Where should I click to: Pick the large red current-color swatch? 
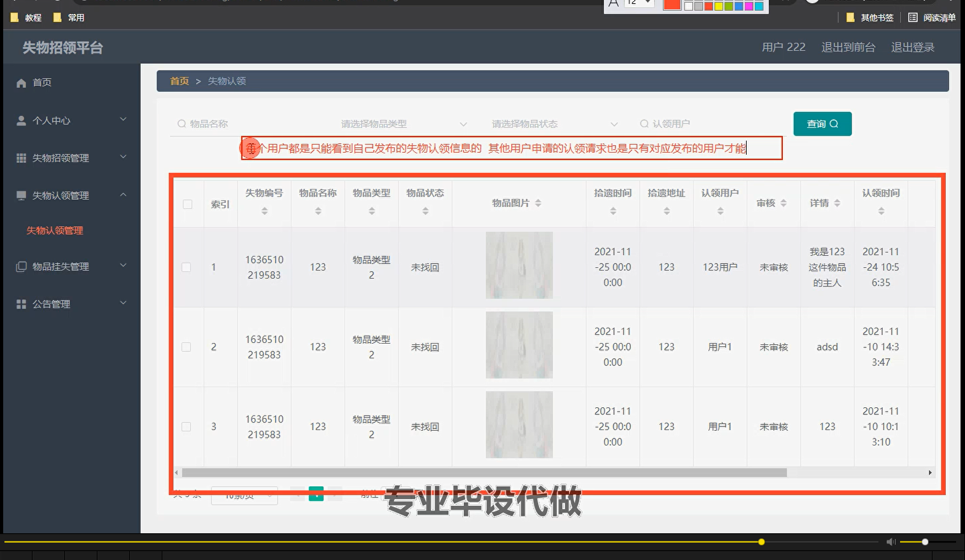click(x=672, y=4)
